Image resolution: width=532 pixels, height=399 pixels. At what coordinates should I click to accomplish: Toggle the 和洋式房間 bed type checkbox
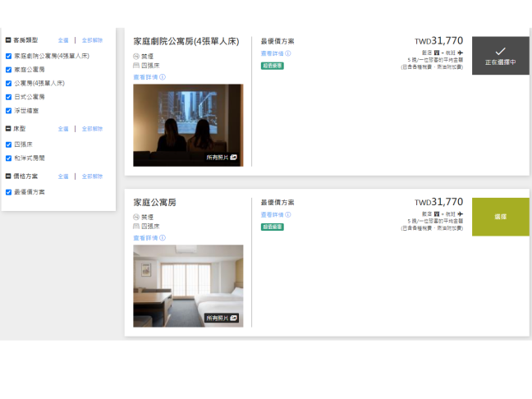[8, 158]
